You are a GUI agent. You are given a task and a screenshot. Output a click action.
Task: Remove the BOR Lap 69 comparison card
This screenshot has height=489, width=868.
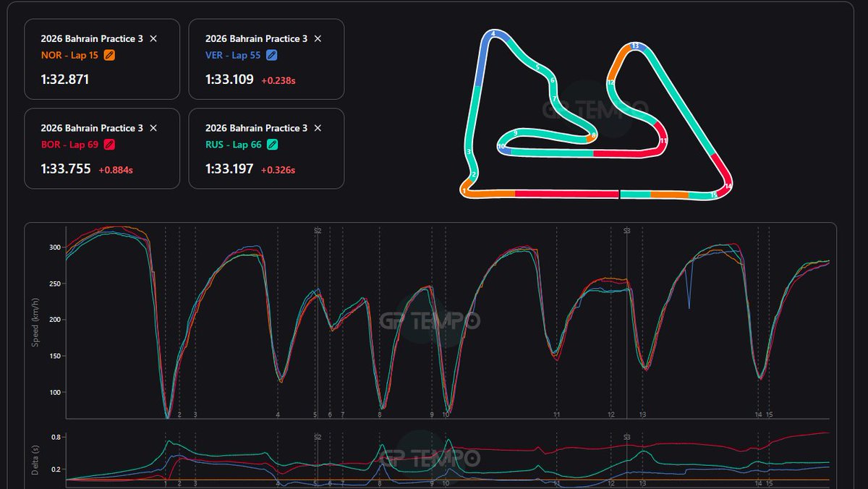[153, 128]
